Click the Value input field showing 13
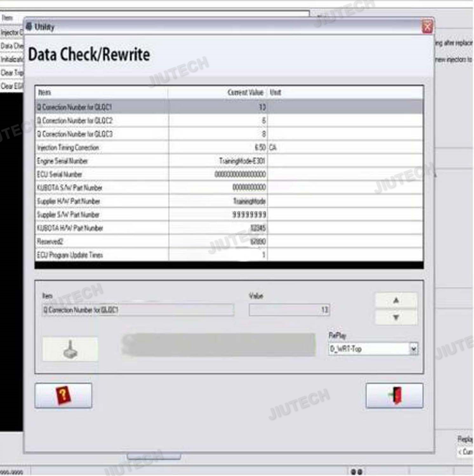 [289, 310]
